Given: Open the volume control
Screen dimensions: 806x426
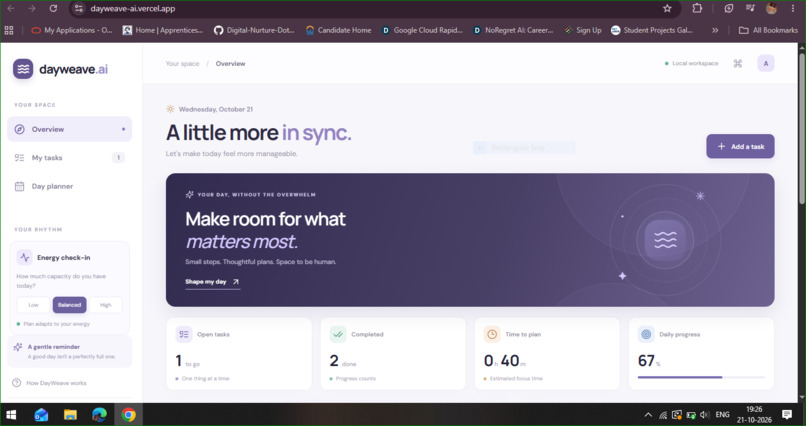Looking at the screenshot, I should coord(705,415).
